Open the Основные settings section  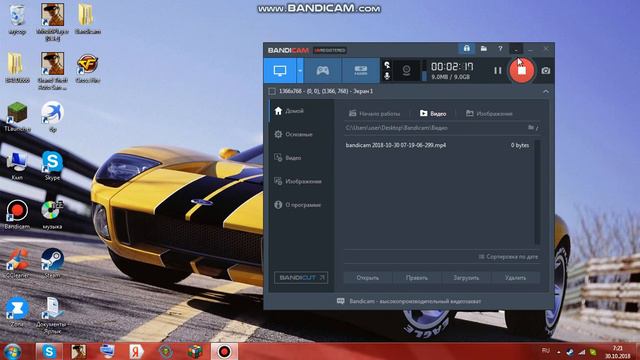(x=301, y=134)
